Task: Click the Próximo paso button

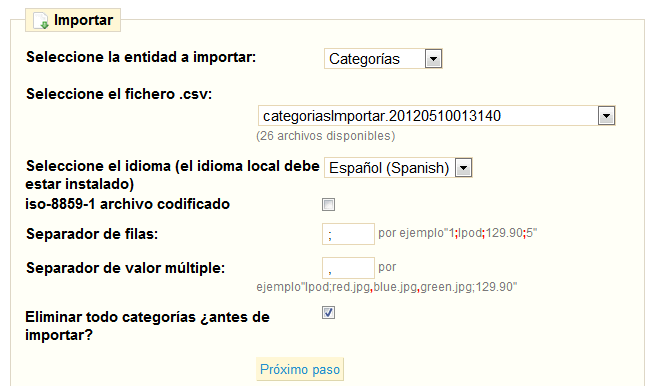Action: pos(300,369)
